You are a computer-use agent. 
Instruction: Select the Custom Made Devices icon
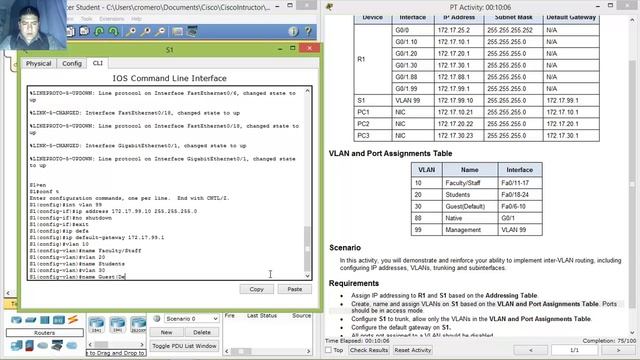57,346
